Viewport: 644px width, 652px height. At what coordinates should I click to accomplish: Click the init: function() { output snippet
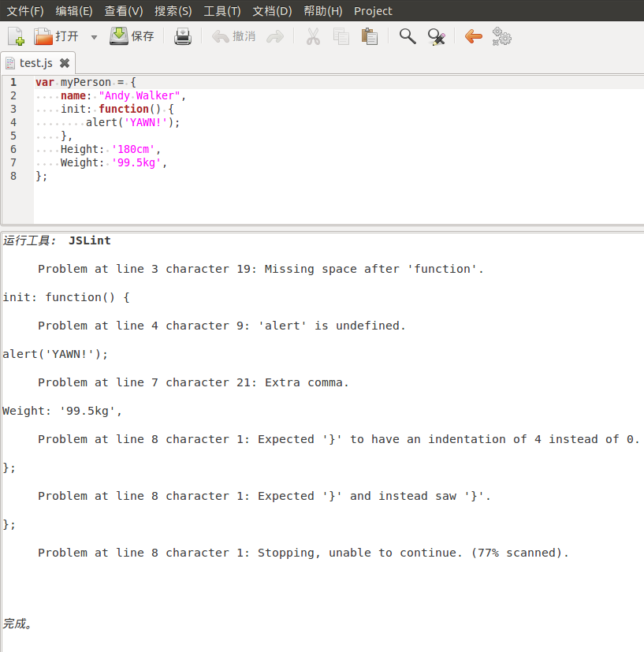click(66, 297)
